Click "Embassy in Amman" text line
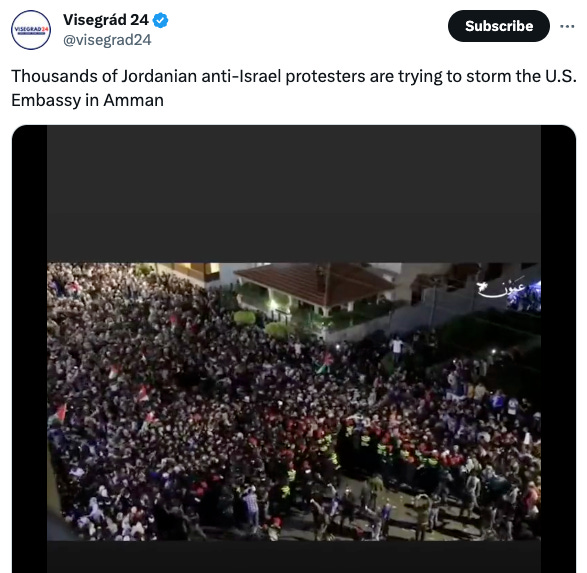The image size is (587, 573). (88, 100)
